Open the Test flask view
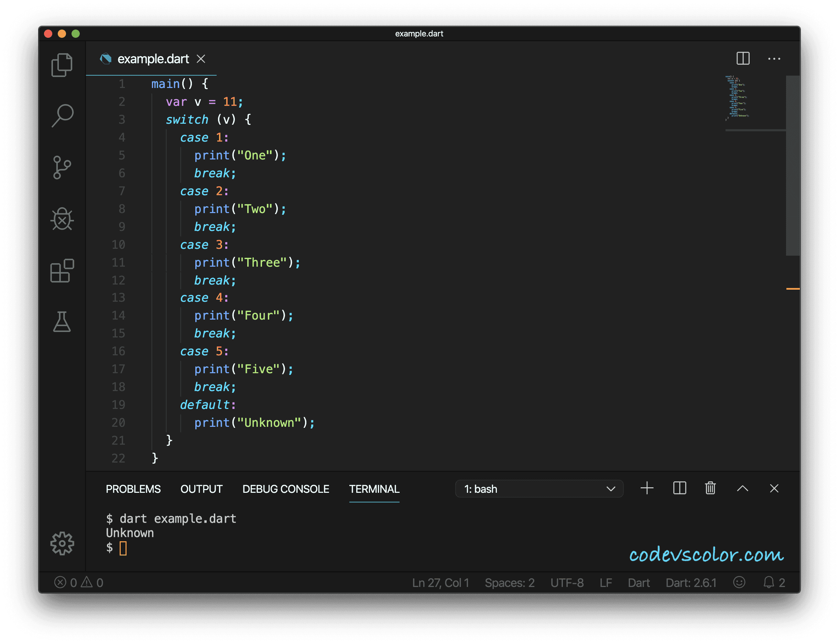 click(x=62, y=322)
